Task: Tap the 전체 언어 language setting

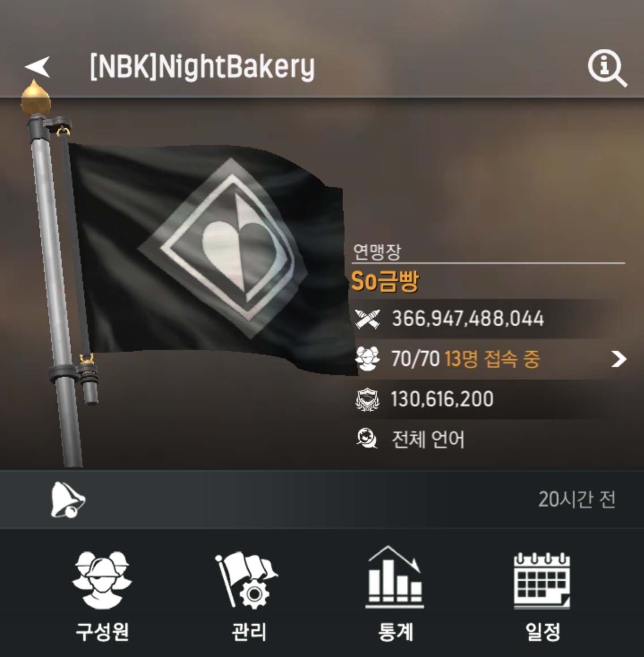Action: coord(428,439)
